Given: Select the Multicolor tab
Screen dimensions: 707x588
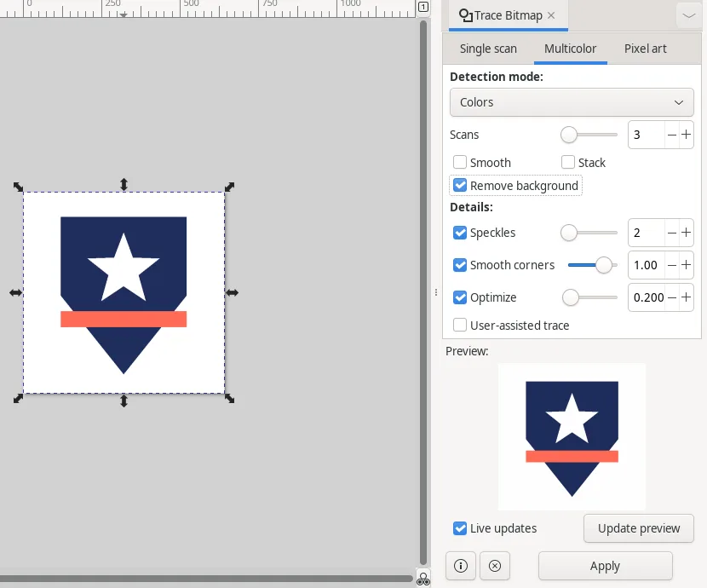Looking at the screenshot, I should tap(570, 49).
